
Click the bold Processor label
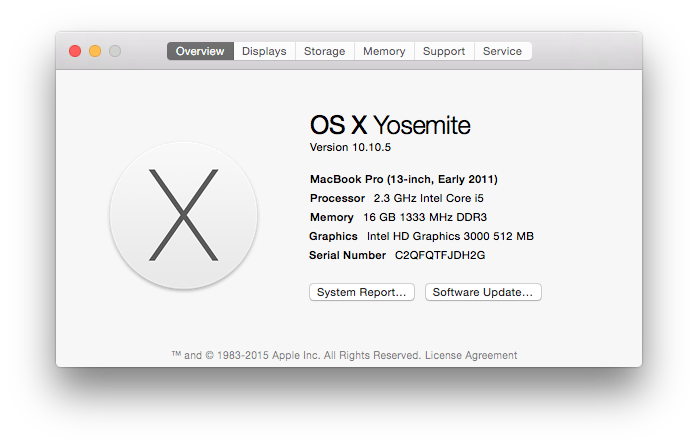point(337,198)
